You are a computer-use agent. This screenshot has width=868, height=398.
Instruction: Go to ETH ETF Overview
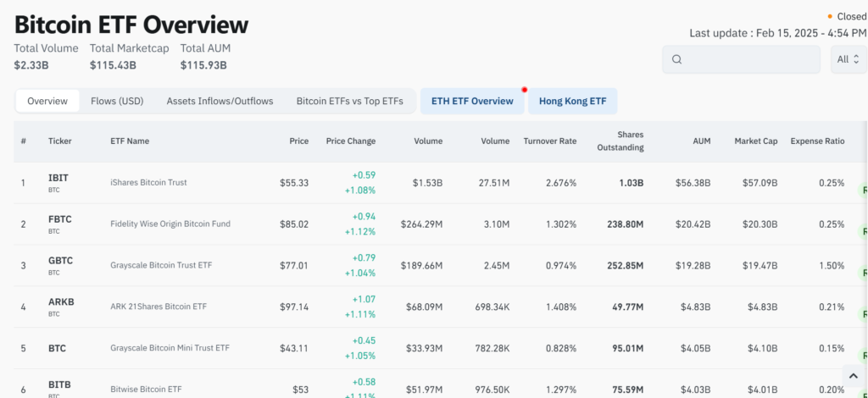[472, 101]
